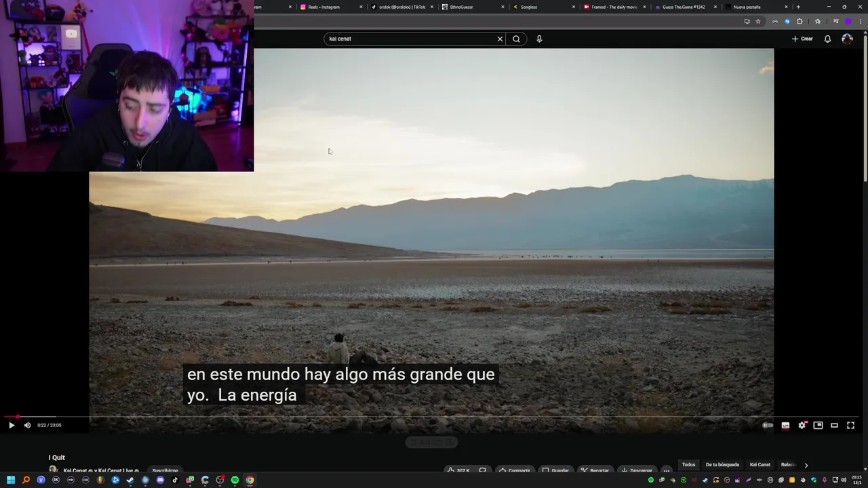Clear the search text with the X
This screenshot has height=488, width=868.
[x=500, y=39]
